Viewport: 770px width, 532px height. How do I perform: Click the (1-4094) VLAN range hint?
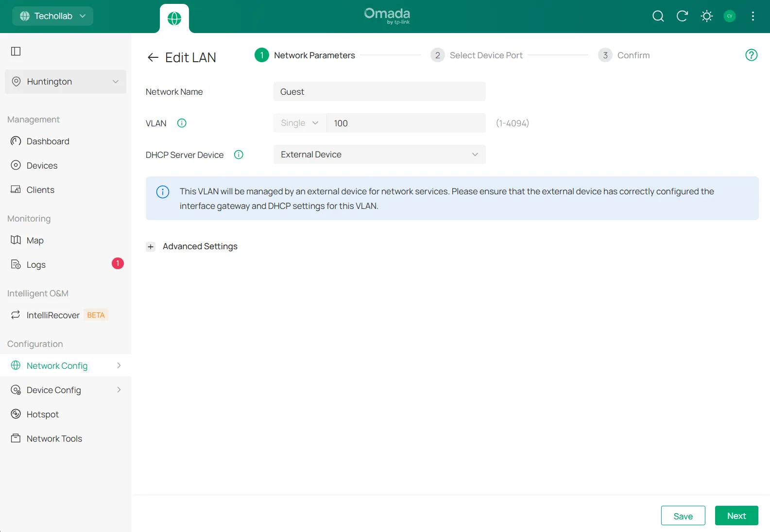[x=513, y=123]
